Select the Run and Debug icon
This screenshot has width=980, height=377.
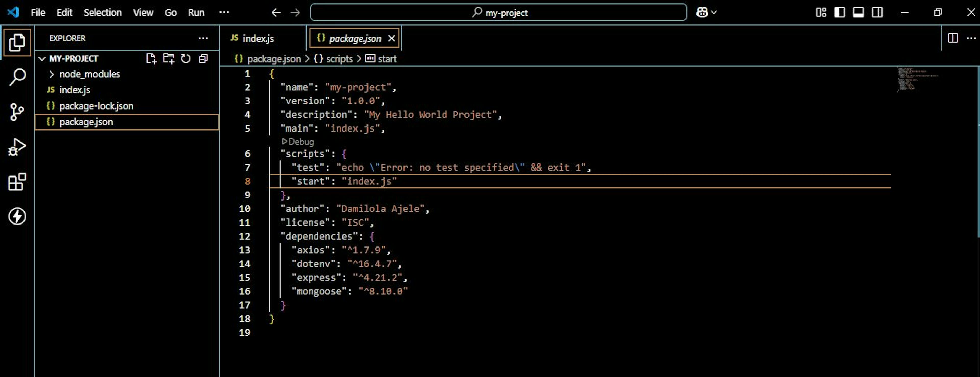pos(17,147)
